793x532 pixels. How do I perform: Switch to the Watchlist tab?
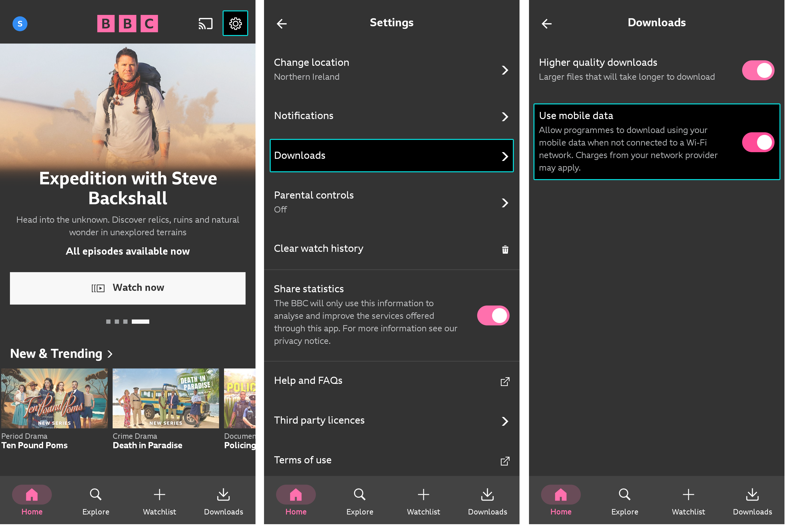(159, 503)
